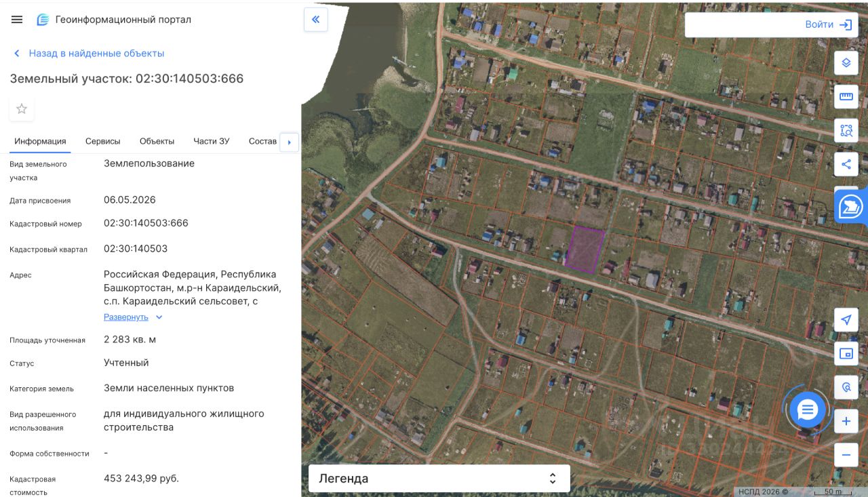
Task: Click the share map icon
Action: [846, 164]
